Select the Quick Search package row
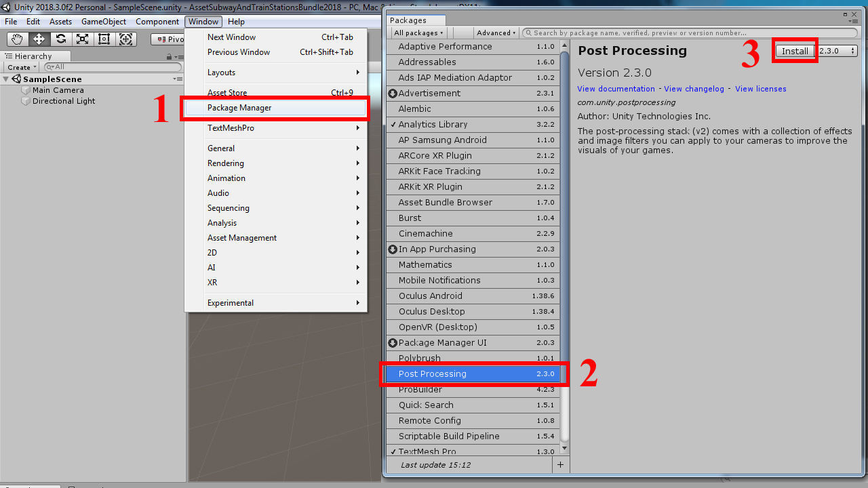The image size is (868, 488). click(473, 405)
